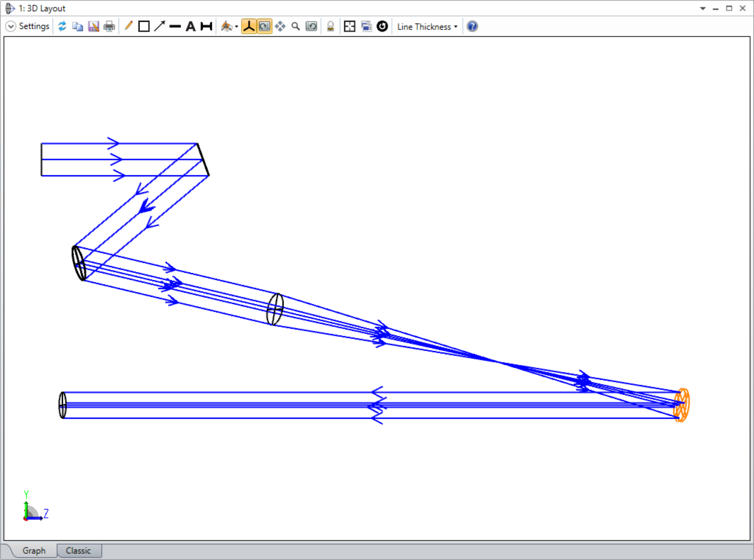Maximize the 3D Layout window
Image resolution: width=754 pixels, height=560 pixels.
pyautogui.click(x=729, y=9)
